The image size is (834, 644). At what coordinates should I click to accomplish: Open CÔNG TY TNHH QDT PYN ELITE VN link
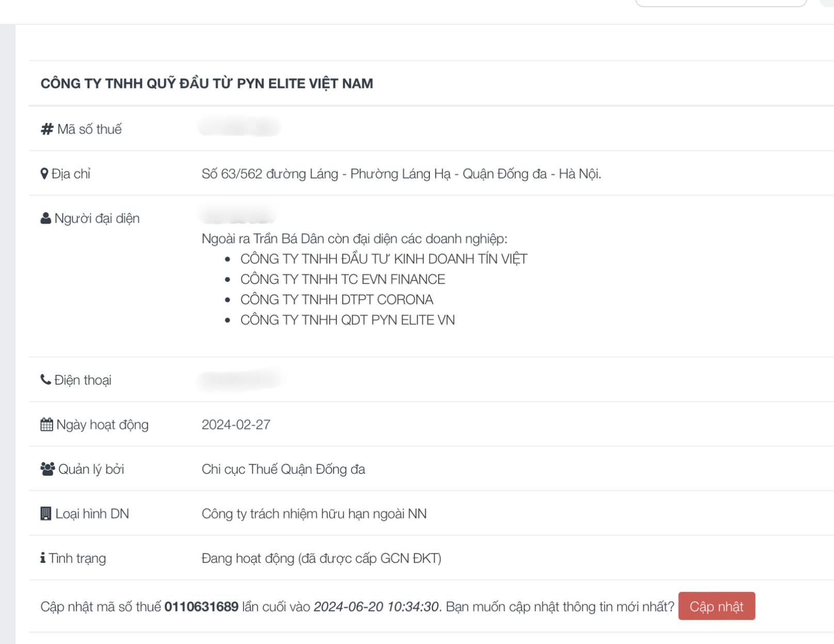click(x=347, y=320)
